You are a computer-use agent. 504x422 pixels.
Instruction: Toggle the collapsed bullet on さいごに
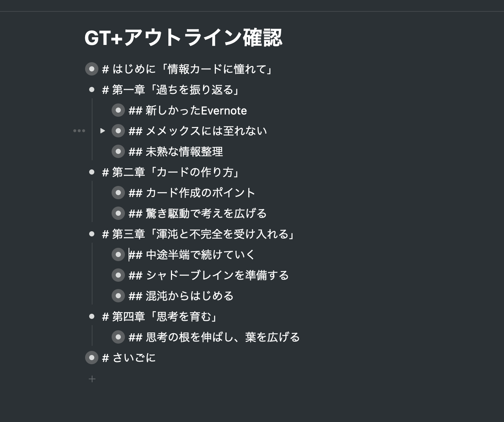point(91,357)
